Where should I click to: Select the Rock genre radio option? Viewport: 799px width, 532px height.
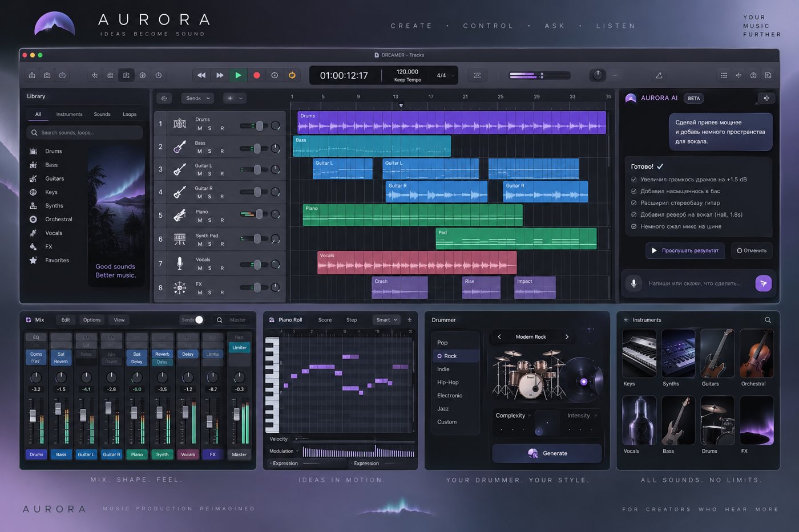click(439, 356)
